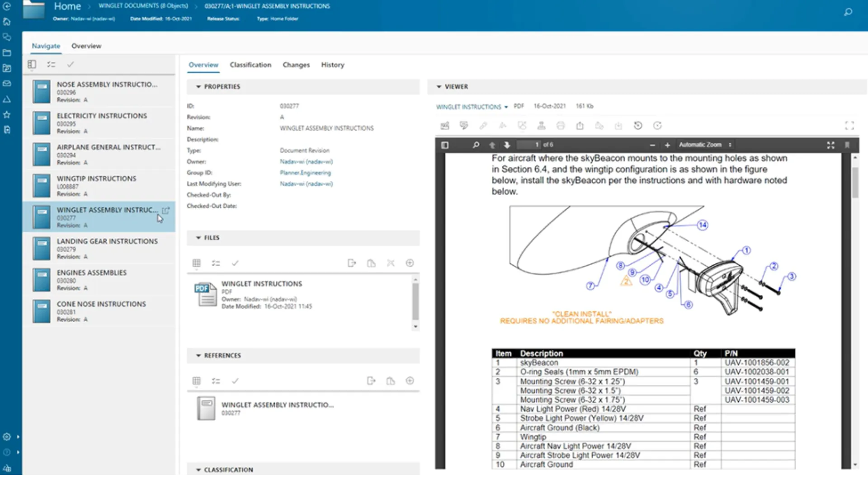Toggle checkmark in navigation list toolbar
Image resolution: width=868 pixels, height=488 pixels.
pos(71,65)
